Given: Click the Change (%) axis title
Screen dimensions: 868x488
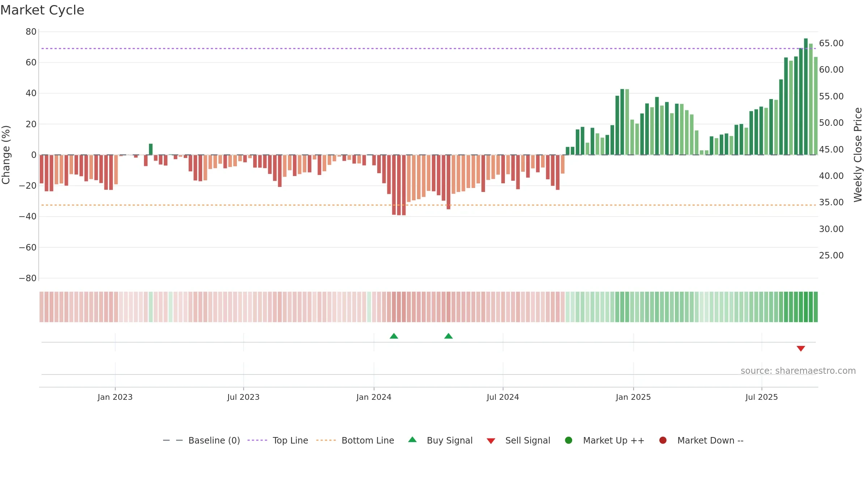Looking at the screenshot, I should [6, 155].
